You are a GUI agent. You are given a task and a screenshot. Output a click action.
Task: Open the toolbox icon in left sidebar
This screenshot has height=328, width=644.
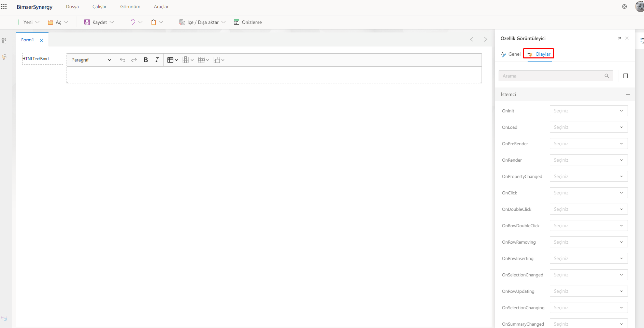coord(4,41)
